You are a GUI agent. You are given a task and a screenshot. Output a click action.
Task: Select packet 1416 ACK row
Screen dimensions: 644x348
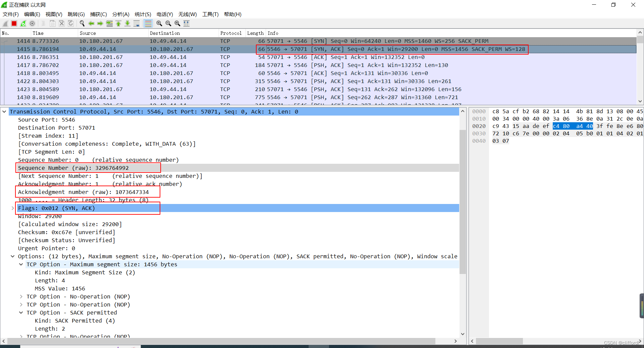(x=318, y=57)
